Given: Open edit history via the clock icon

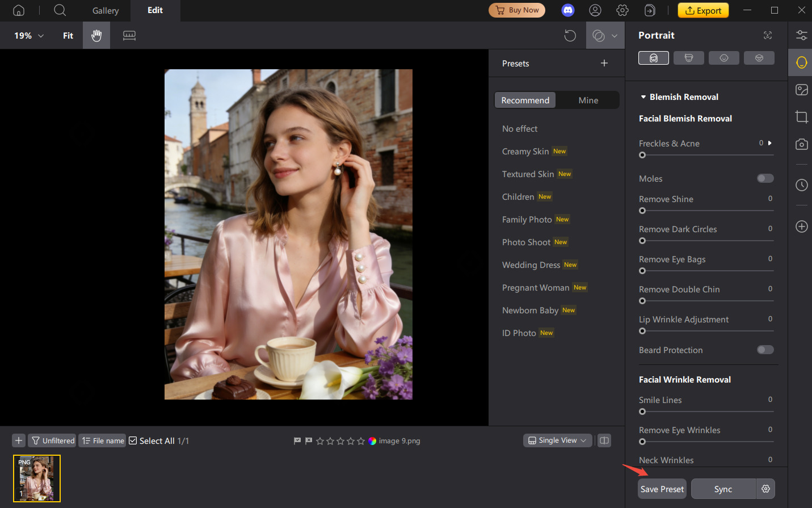Looking at the screenshot, I should 801,184.
